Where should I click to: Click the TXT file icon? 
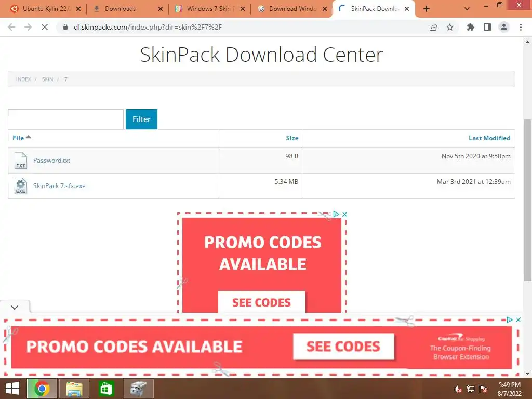coord(21,161)
